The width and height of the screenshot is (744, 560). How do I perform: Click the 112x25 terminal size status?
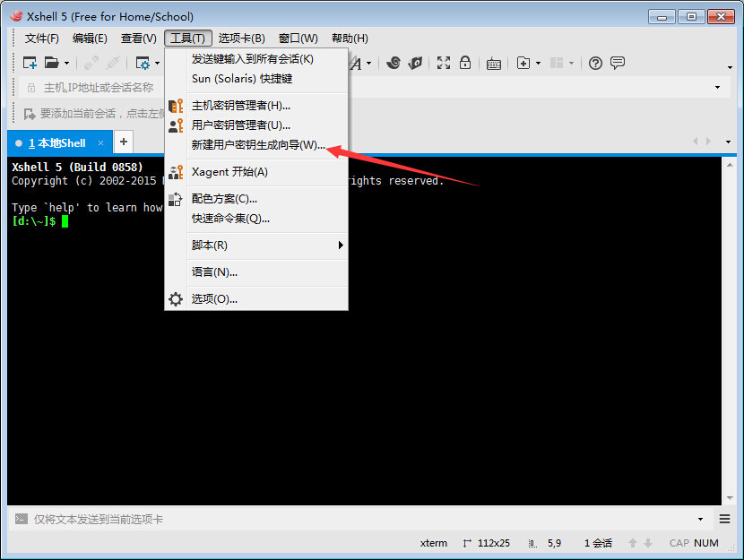pyautogui.click(x=494, y=543)
